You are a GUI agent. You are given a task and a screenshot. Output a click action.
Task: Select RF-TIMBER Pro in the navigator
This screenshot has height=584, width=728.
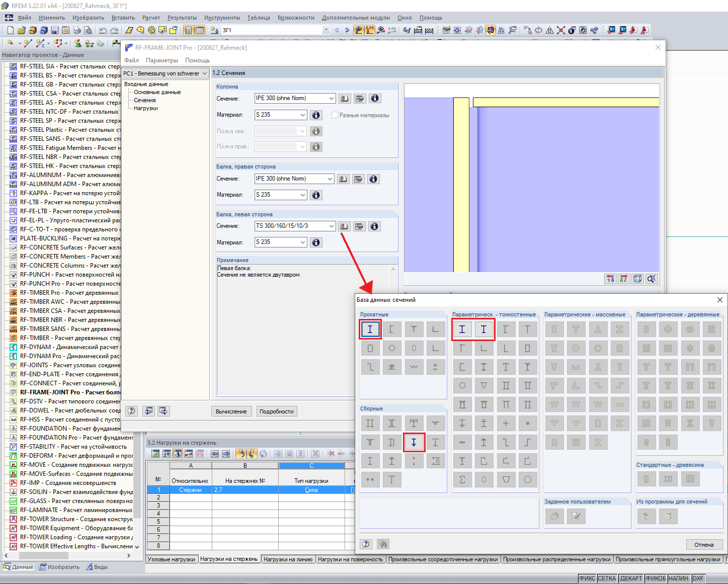[x=64, y=293]
